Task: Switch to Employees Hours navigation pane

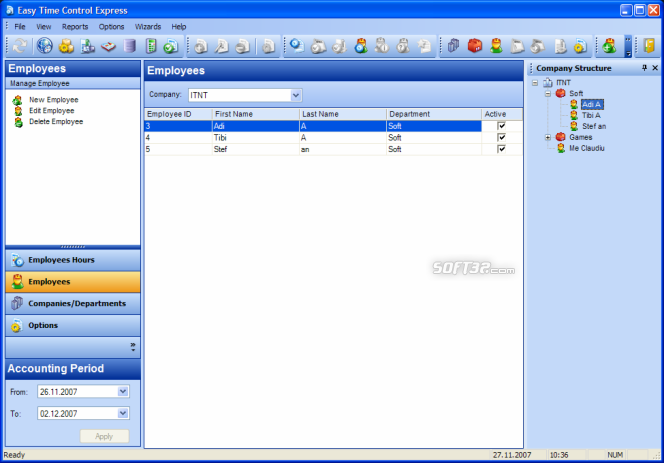Action: tap(73, 260)
